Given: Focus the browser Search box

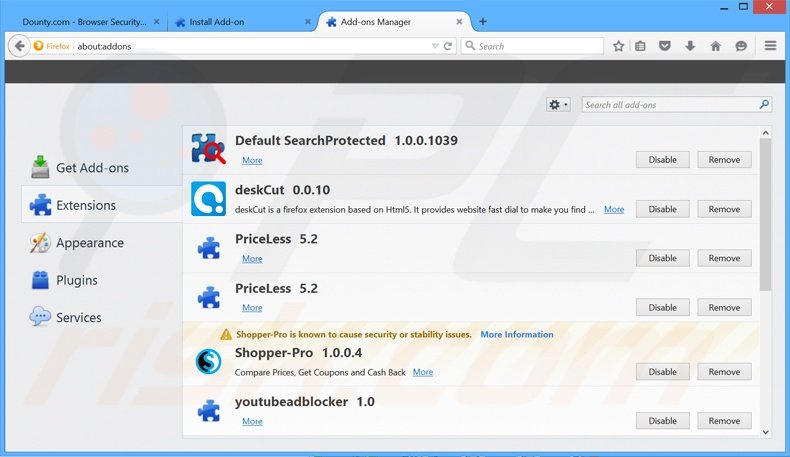Looking at the screenshot, I should pos(532,46).
